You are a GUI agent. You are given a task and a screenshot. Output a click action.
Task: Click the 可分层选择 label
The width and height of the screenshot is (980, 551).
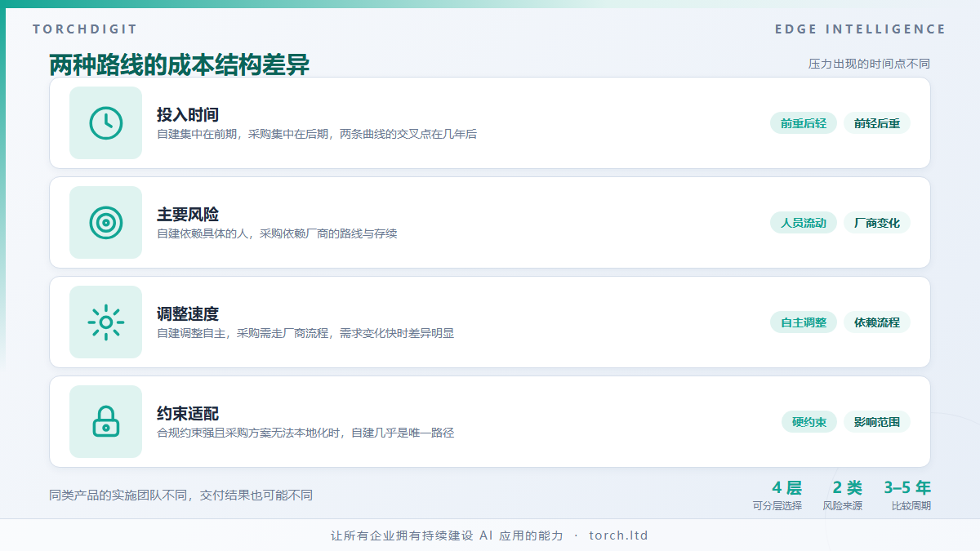777,506
